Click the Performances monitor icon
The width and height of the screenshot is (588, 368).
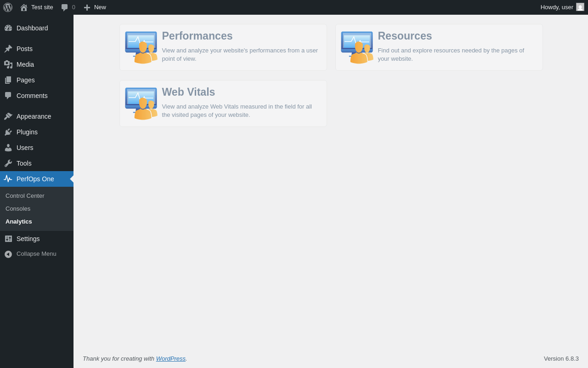141,47
